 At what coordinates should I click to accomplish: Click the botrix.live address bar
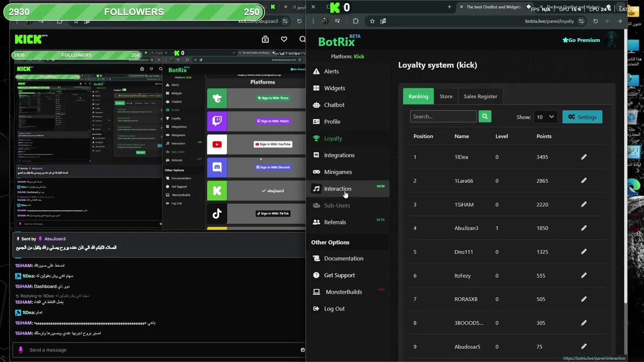(x=549, y=21)
